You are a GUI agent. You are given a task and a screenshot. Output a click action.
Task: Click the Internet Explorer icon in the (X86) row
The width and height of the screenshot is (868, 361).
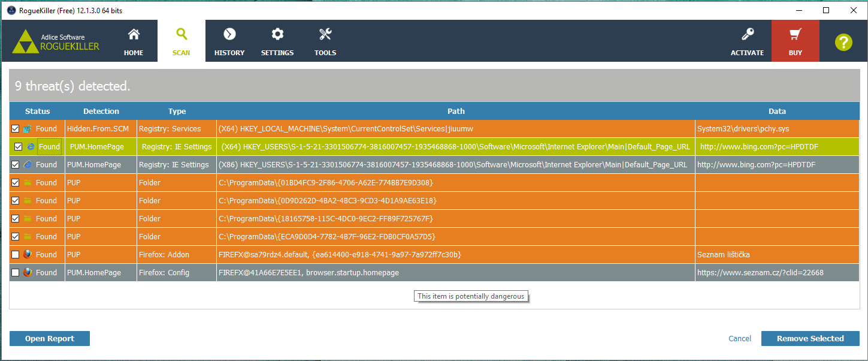pos(27,165)
